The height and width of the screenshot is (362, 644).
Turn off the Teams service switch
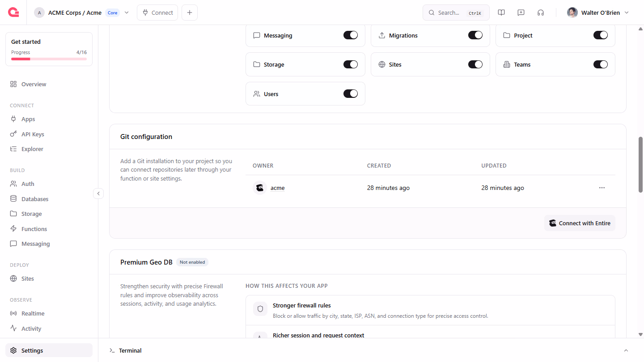click(x=601, y=64)
